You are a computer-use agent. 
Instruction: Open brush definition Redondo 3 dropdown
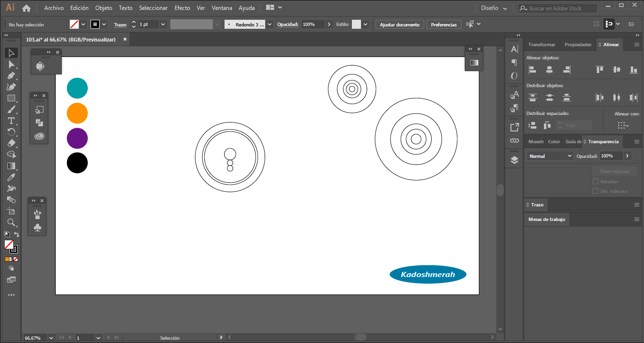(x=270, y=24)
